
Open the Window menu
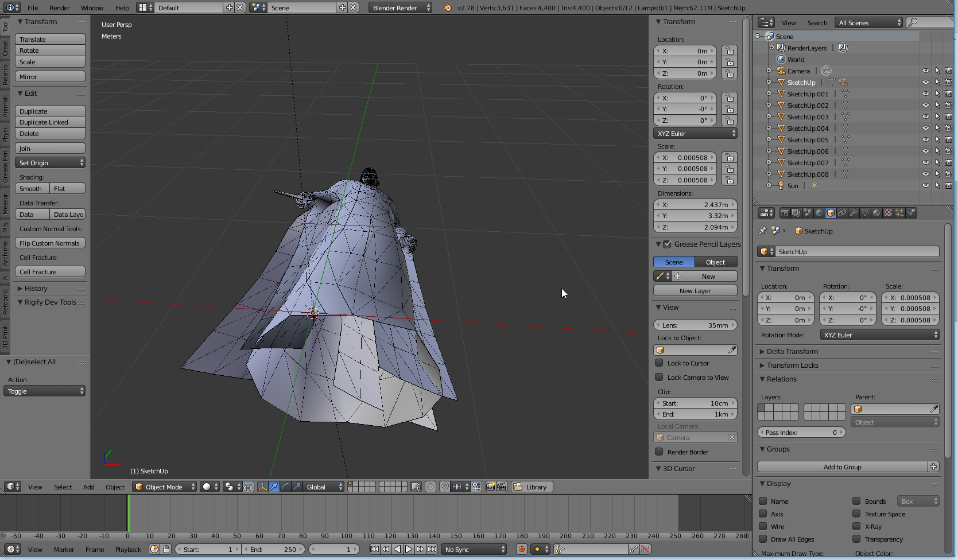[92, 7]
